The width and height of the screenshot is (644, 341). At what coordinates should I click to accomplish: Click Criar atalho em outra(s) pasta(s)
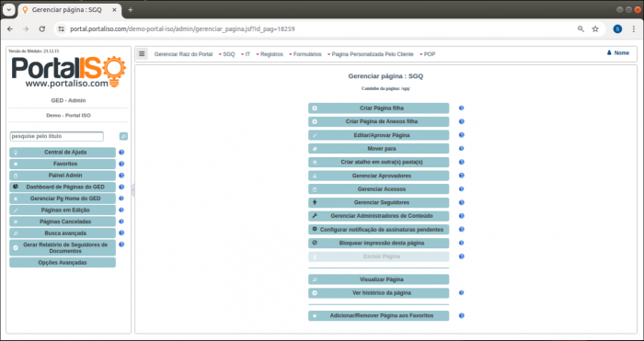[x=379, y=162]
